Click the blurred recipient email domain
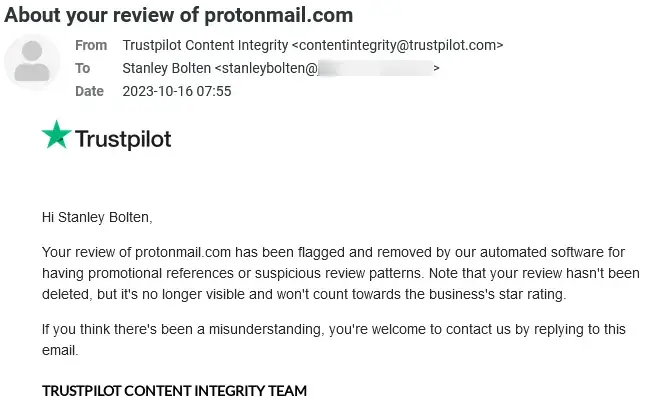Screen dimensions: 645x417 pyautogui.click(x=375, y=68)
